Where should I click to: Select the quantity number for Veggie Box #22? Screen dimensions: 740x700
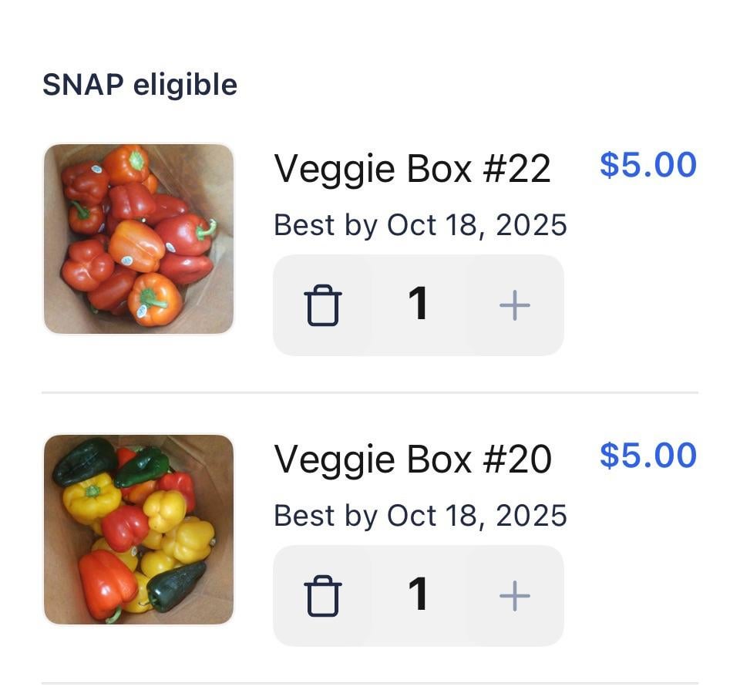tap(418, 305)
